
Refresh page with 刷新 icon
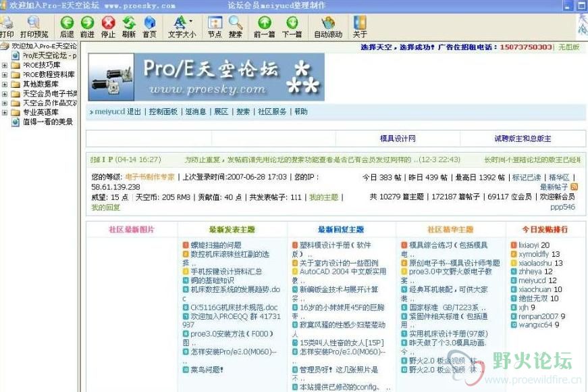pos(129,23)
